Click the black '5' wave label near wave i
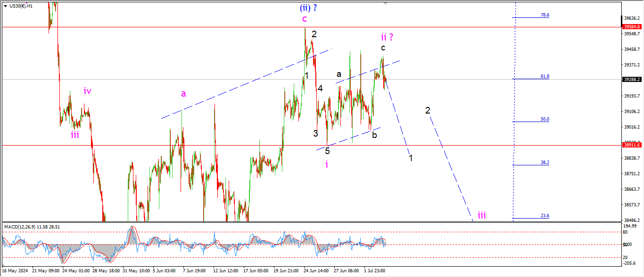The image size is (644, 277). pyautogui.click(x=327, y=151)
